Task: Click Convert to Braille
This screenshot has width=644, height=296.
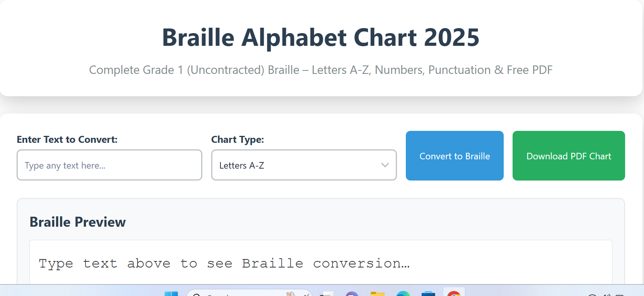Action: [x=454, y=156]
